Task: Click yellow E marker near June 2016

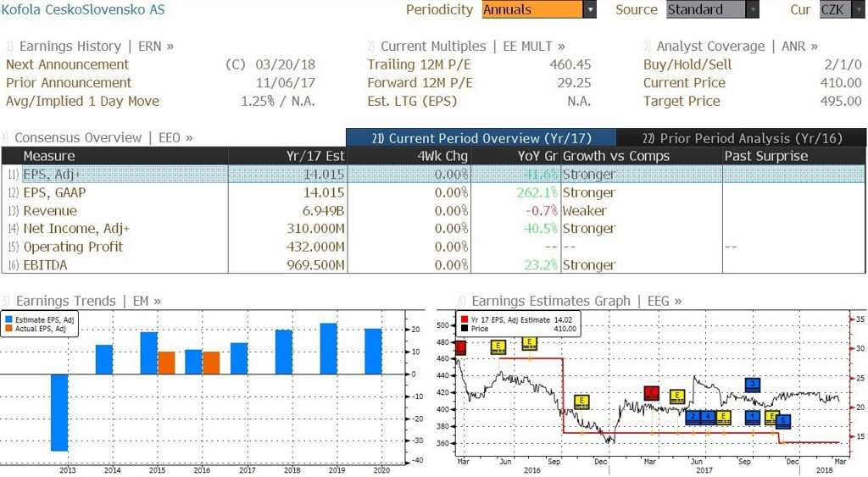Action: [x=498, y=347]
